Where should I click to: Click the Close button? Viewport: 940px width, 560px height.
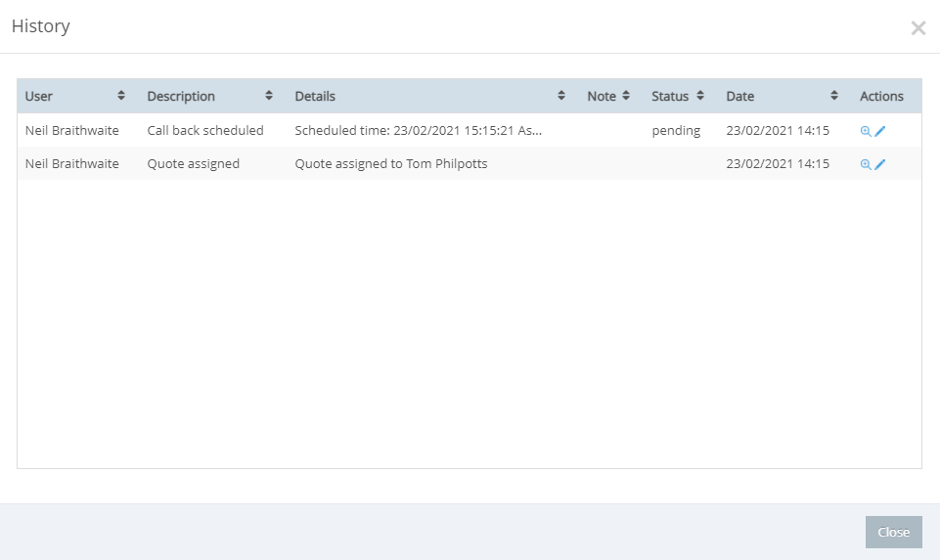(893, 532)
